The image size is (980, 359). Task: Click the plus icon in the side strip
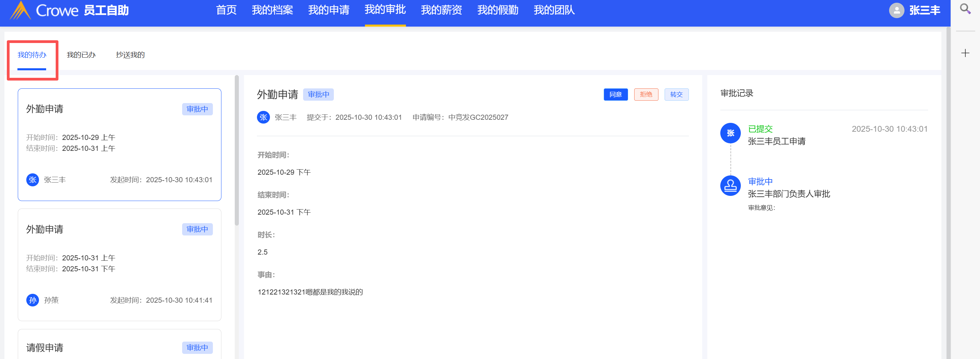click(965, 53)
